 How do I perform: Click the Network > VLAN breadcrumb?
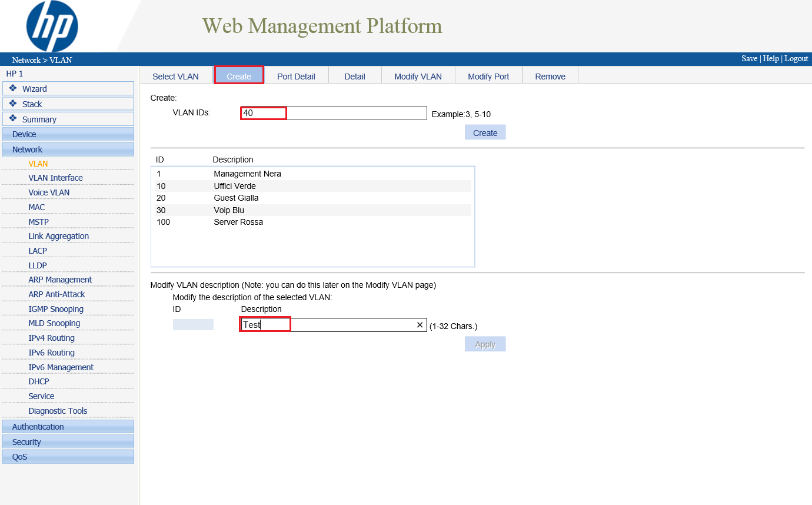pyautogui.click(x=42, y=60)
